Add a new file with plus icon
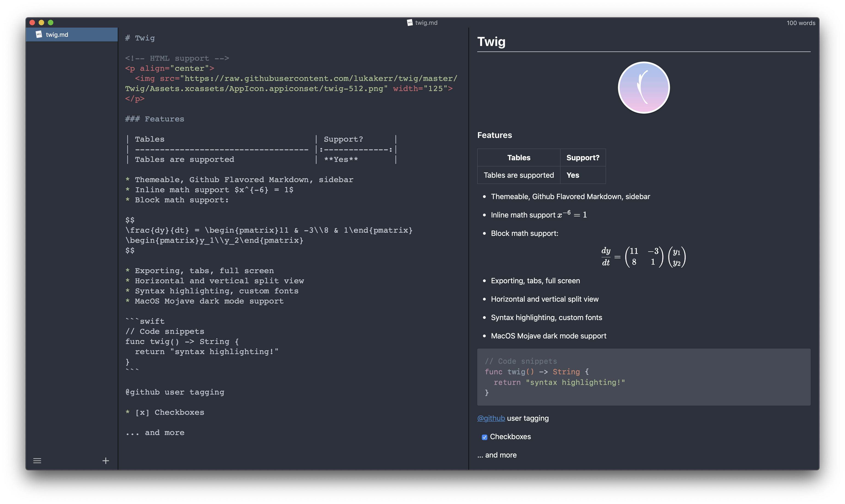 pyautogui.click(x=106, y=461)
